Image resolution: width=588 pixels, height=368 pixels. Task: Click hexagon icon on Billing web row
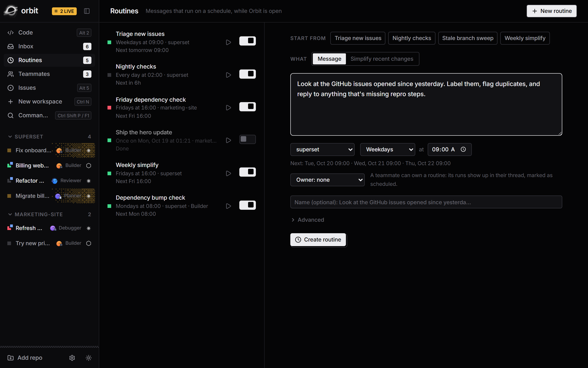click(88, 166)
